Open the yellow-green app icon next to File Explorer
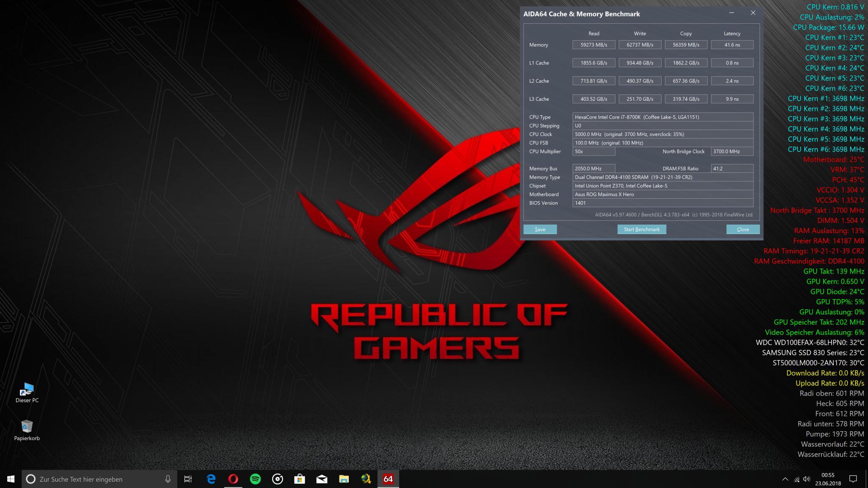Image resolution: width=868 pixels, height=488 pixels. 366,479
